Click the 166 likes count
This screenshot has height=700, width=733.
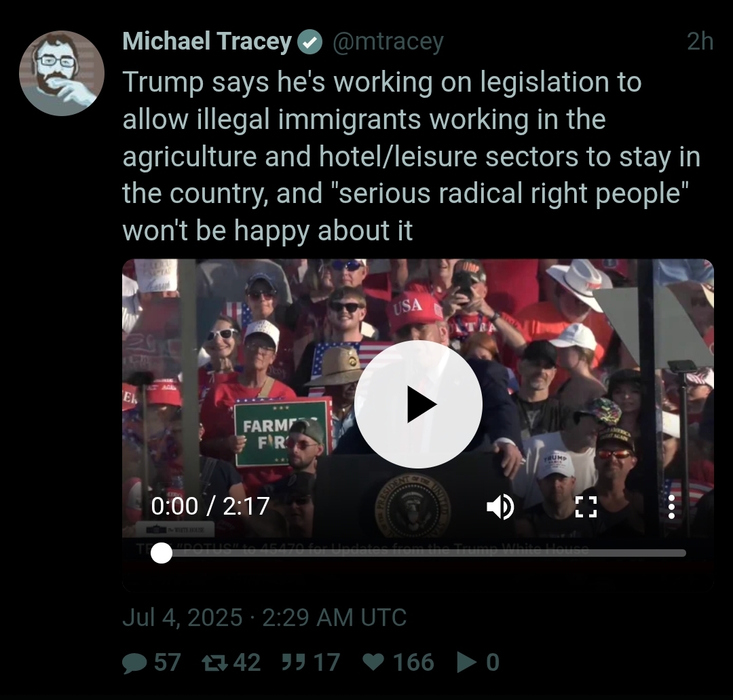(x=413, y=663)
